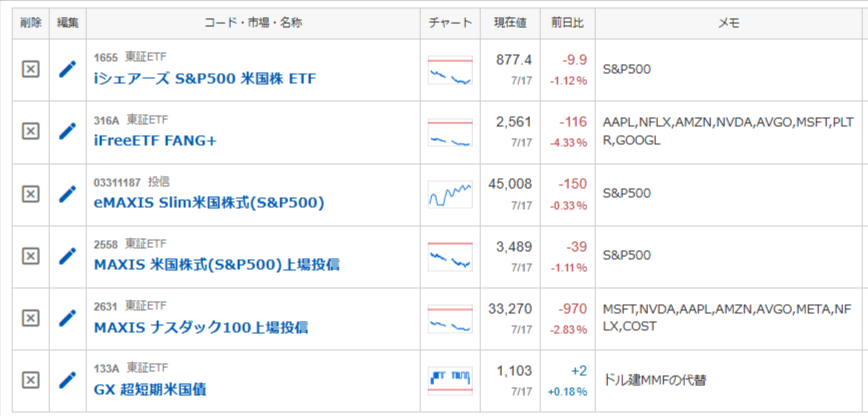Delete the GX 超短期米国債 row
Screen dimensions: 868x416
30,380
